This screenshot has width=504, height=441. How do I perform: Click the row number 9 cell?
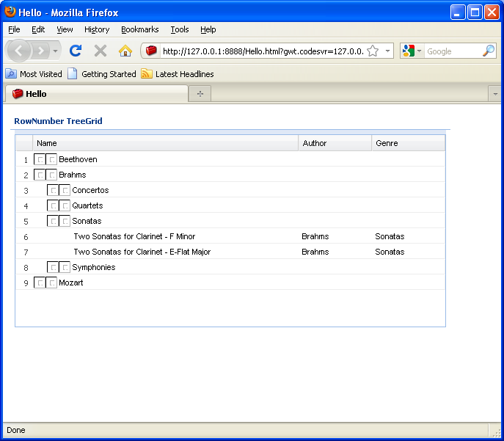26,283
